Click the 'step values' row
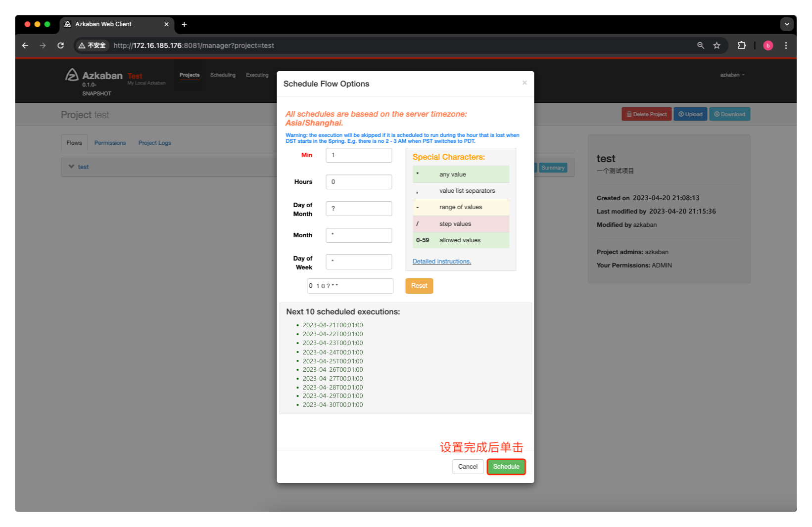Viewport: 812px width, 527px height. tap(461, 224)
